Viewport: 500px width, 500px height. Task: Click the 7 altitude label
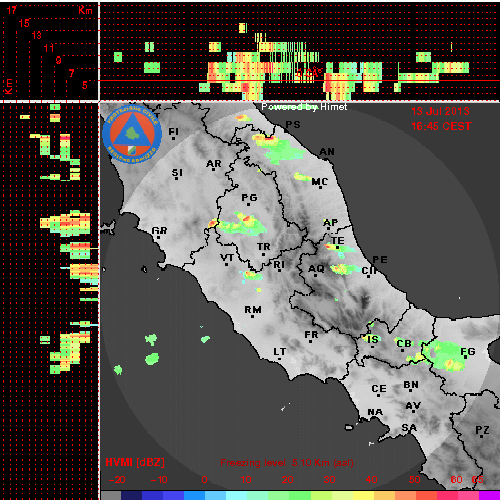[x=71, y=73]
